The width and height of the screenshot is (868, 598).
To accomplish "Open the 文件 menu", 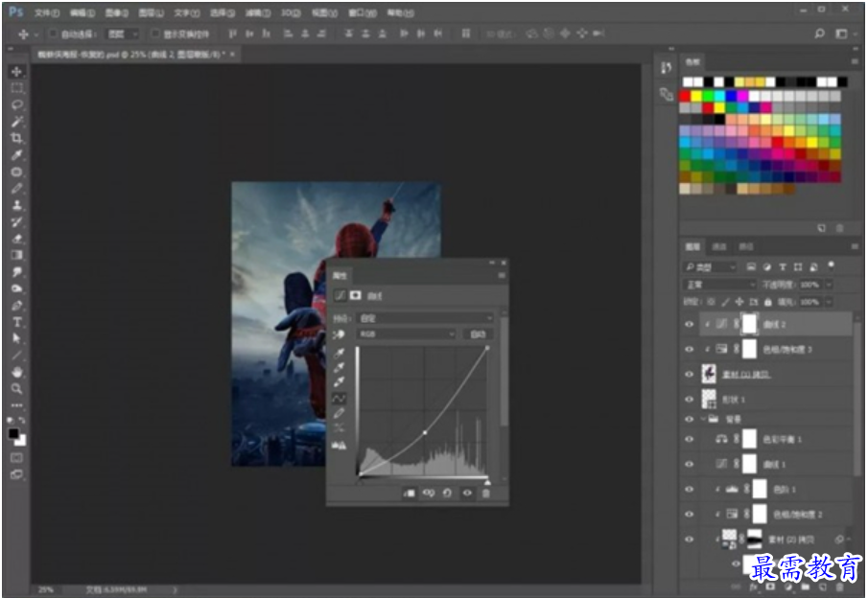I will point(46,12).
